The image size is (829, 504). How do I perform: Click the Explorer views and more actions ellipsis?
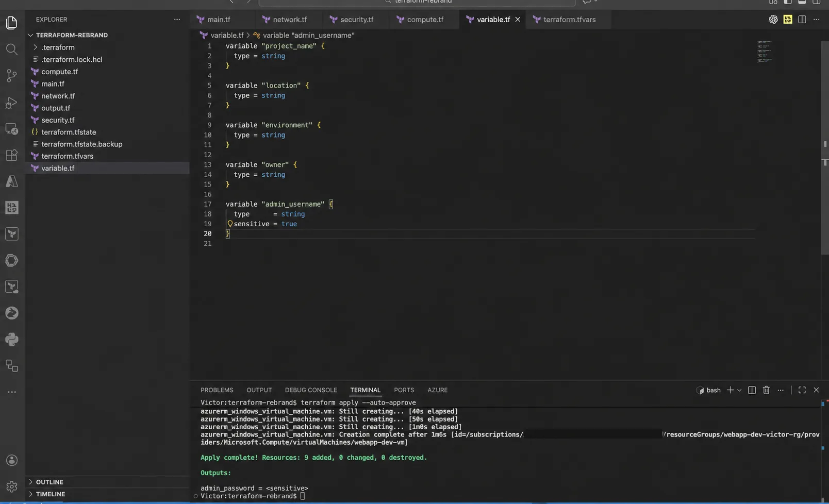[177, 20]
